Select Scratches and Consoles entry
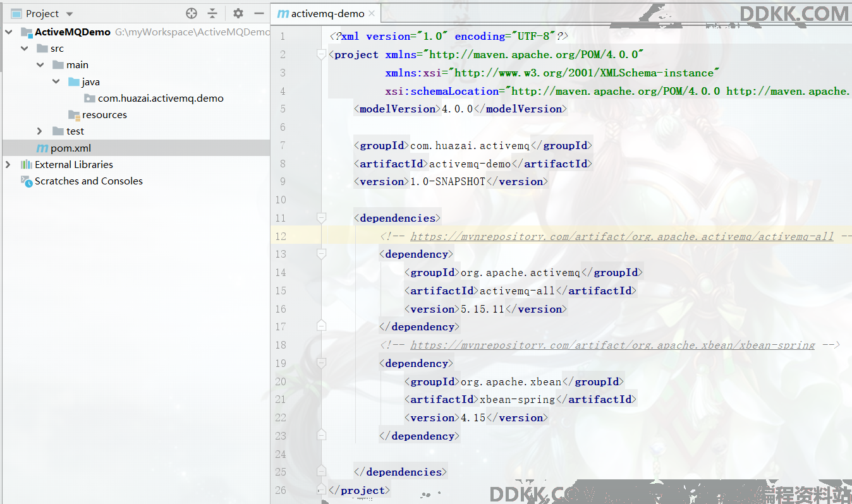This screenshot has width=852, height=504. [88, 181]
